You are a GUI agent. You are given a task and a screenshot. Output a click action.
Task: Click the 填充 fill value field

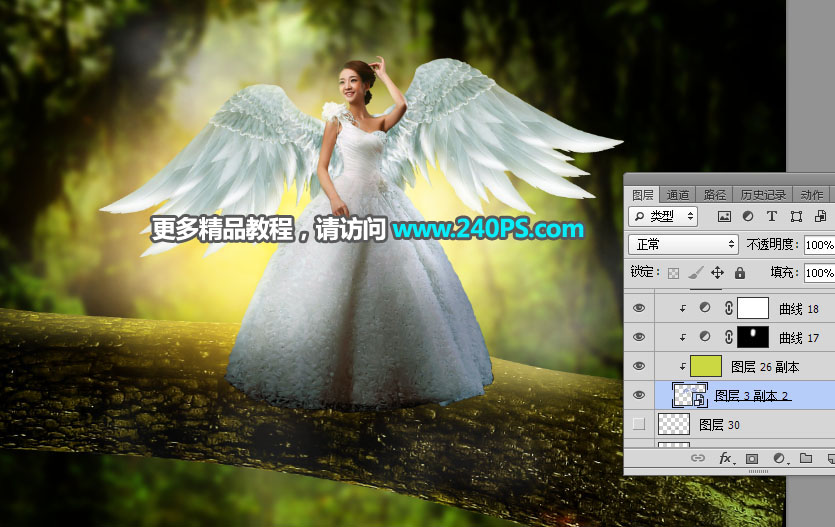click(x=819, y=273)
